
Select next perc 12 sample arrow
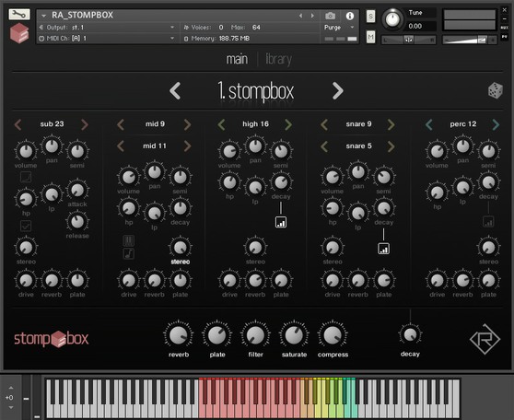pyautogui.click(x=496, y=124)
